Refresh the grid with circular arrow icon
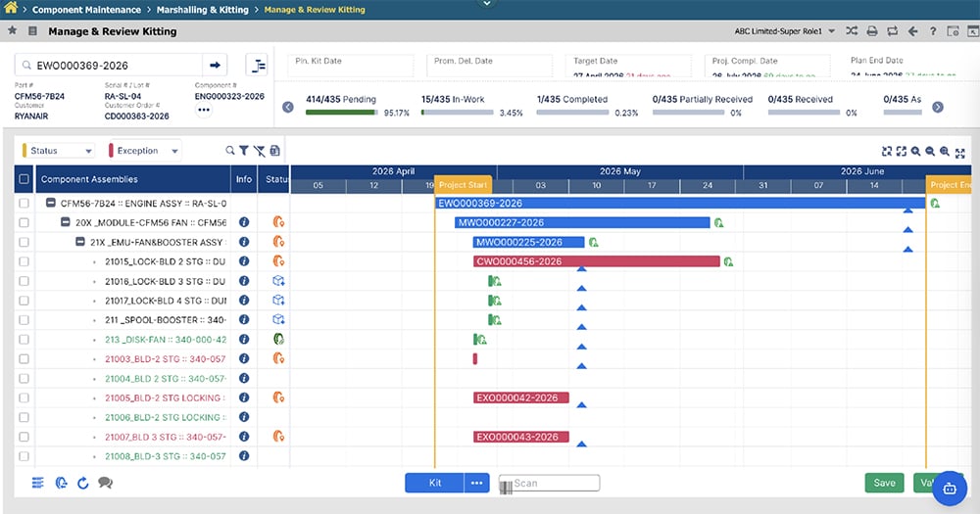 [82, 483]
